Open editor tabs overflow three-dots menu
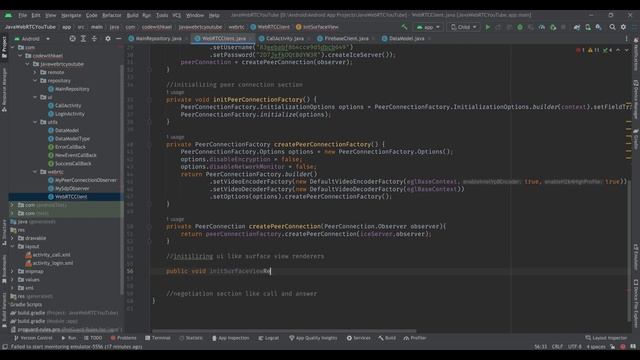The image size is (640, 360). click(627, 38)
